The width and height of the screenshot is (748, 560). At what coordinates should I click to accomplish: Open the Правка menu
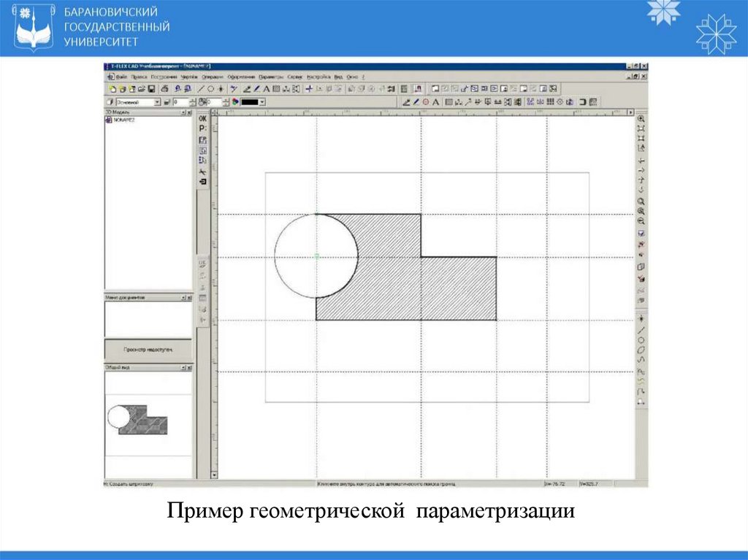(x=140, y=77)
